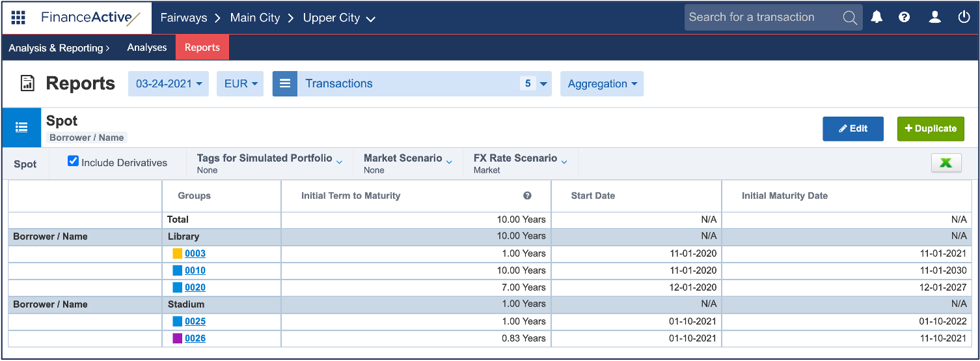This screenshot has height=361, width=980.
Task: Click the Initial Term to Maturity help icon
Action: 527,195
